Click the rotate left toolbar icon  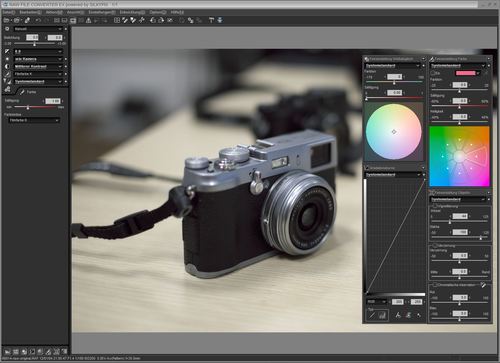tap(153, 20)
